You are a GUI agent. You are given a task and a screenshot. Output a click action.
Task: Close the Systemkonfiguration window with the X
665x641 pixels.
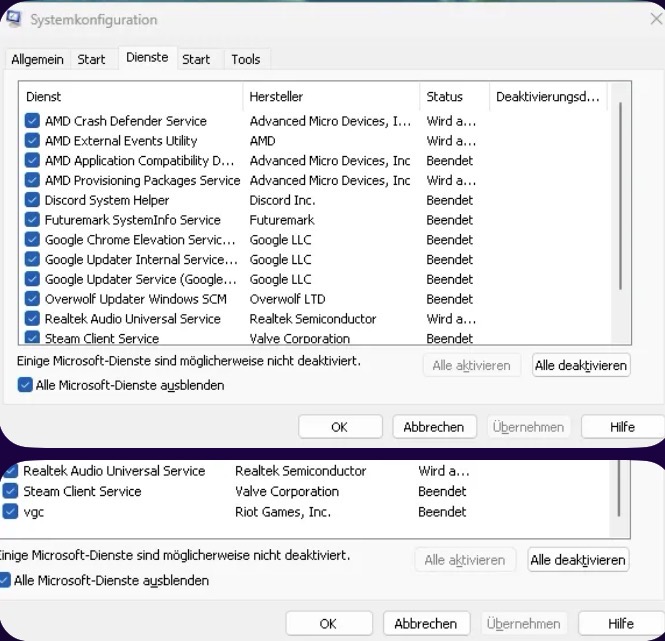point(657,19)
